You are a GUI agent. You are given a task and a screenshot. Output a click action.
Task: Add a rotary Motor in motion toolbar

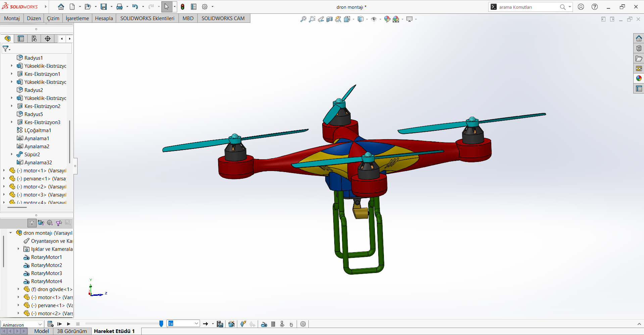(x=264, y=324)
